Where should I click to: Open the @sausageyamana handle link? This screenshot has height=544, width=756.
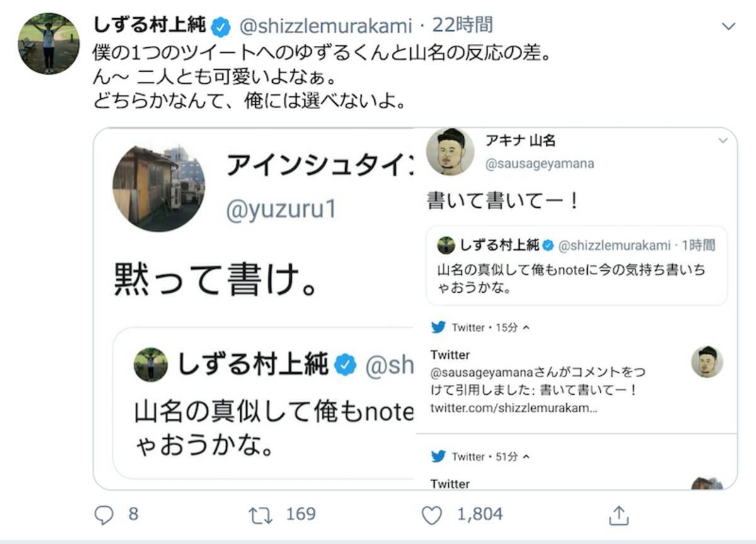pyautogui.click(x=539, y=164)
